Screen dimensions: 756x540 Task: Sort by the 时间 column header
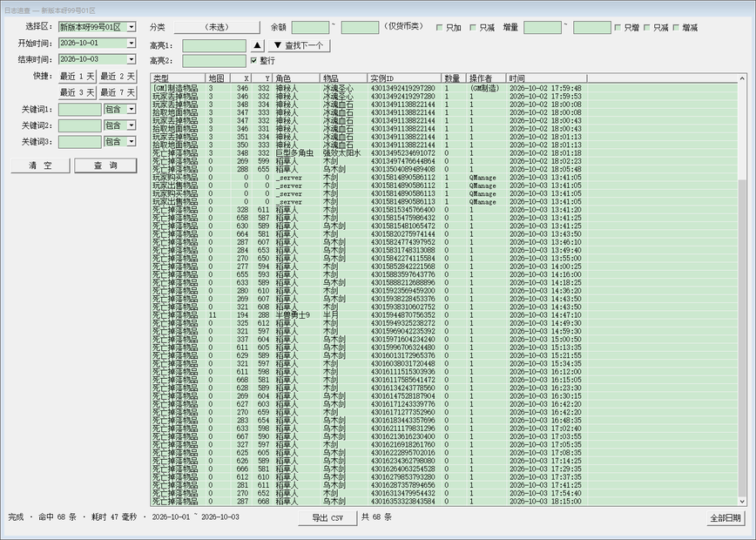point(546,78)
